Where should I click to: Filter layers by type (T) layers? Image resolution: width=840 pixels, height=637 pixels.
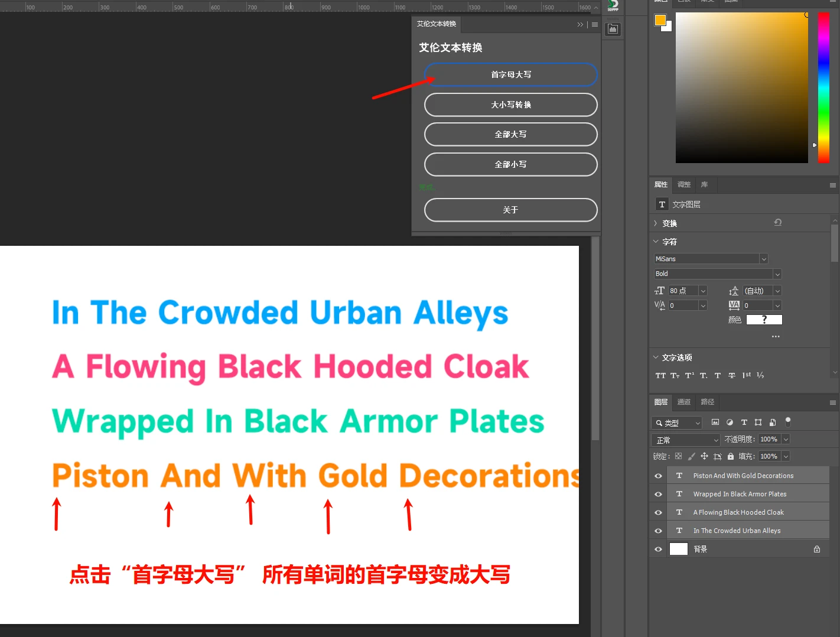coord(744,422)
